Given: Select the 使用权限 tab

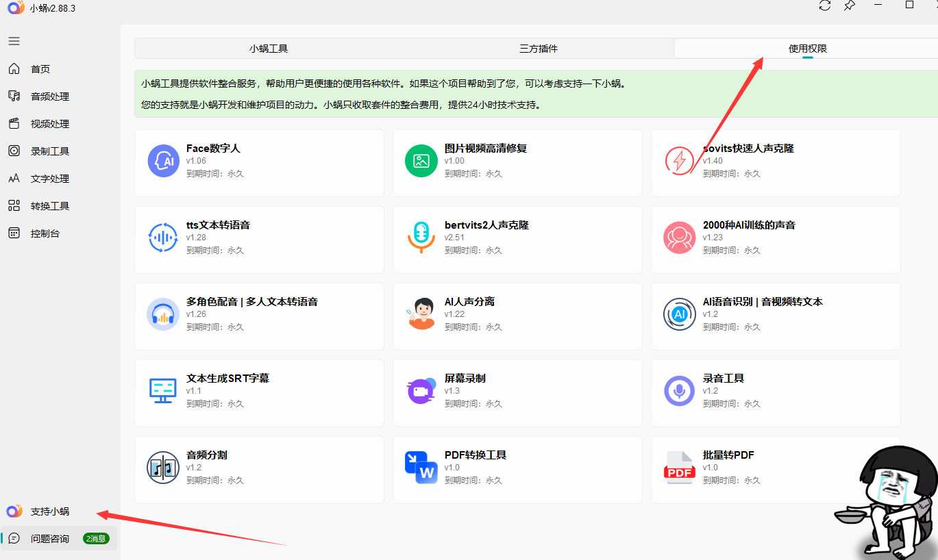Looking at the screenshot, I should 808,49.
